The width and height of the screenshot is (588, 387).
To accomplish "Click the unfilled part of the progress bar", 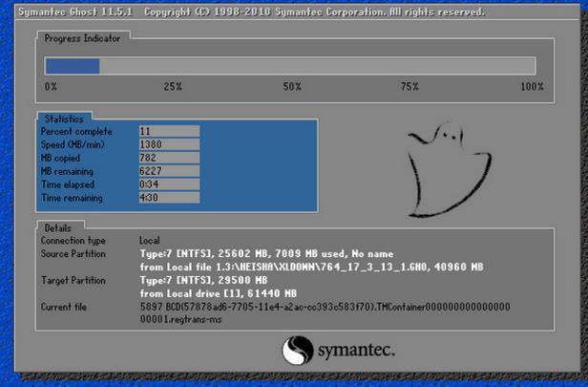I will click(x=315, y=66).
